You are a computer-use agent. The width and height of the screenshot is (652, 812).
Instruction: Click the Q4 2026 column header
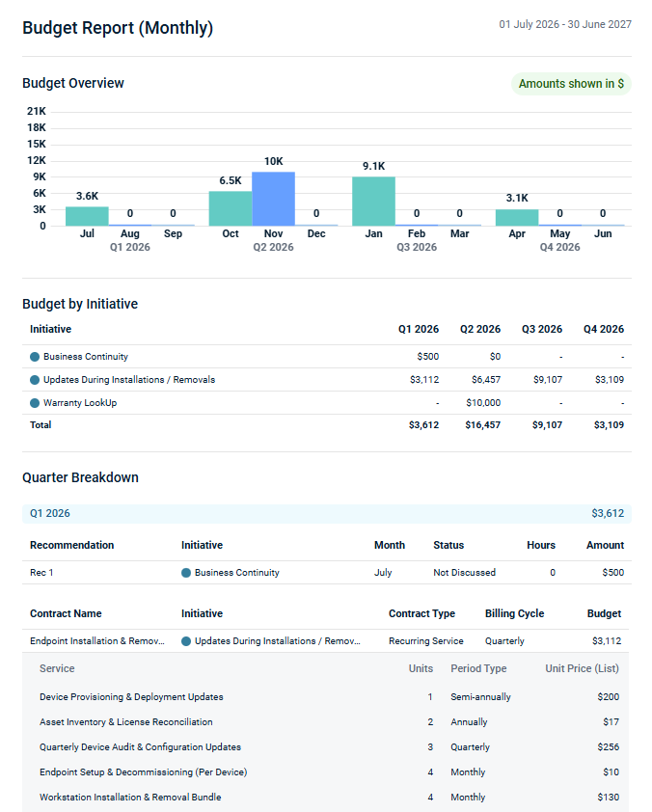pos(603,330)
